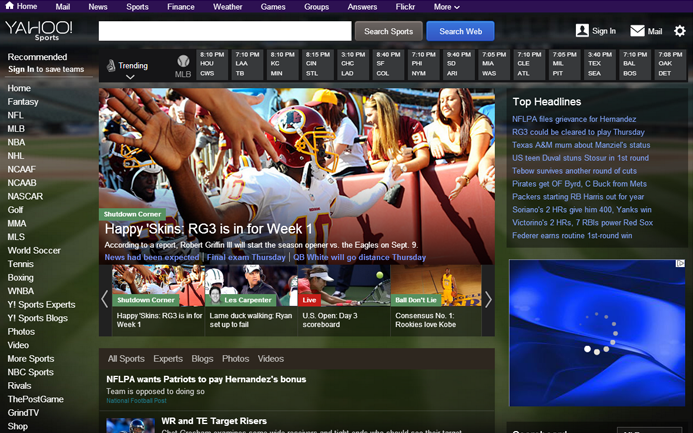Click the Yahoo Sports logo

[x=39, y=30]
